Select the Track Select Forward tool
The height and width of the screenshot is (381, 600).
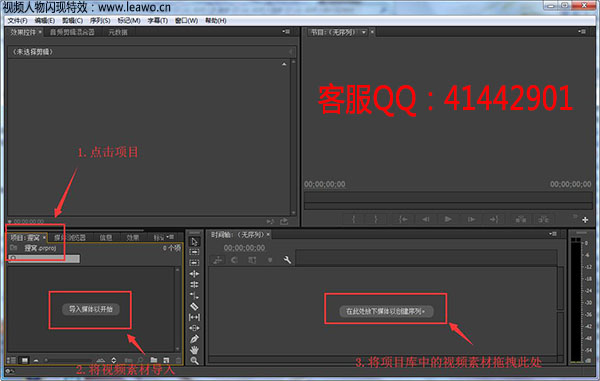194,252
